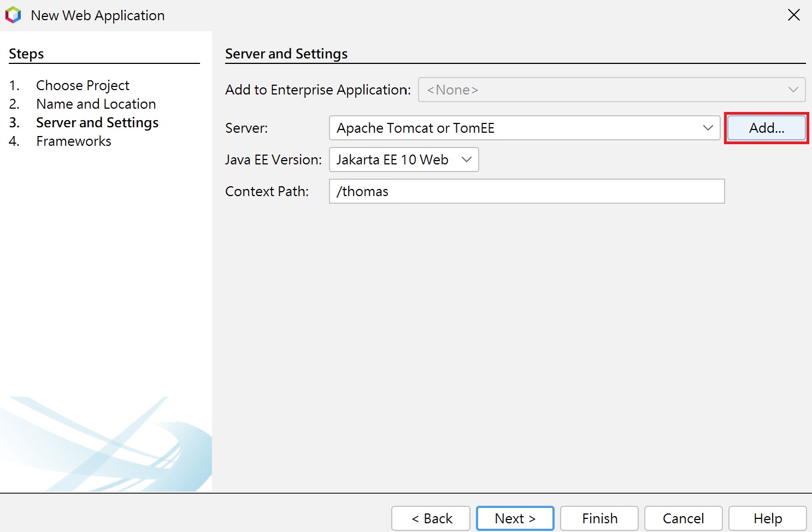Image resolution: width=812 pixels, height=532 pixels.
Task: Click the Java EE Version label
Action: pos(273,159)
